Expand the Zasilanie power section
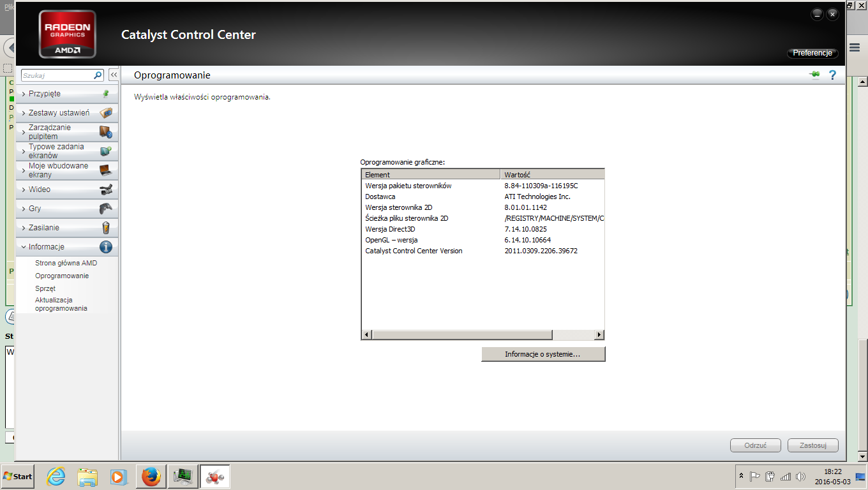 click(67, 228)
